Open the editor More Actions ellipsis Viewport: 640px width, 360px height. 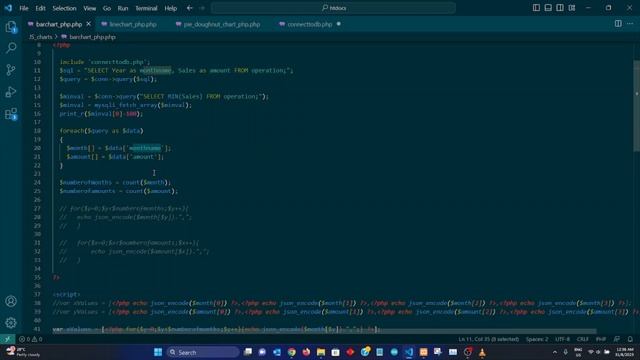[x=630, y=24]
